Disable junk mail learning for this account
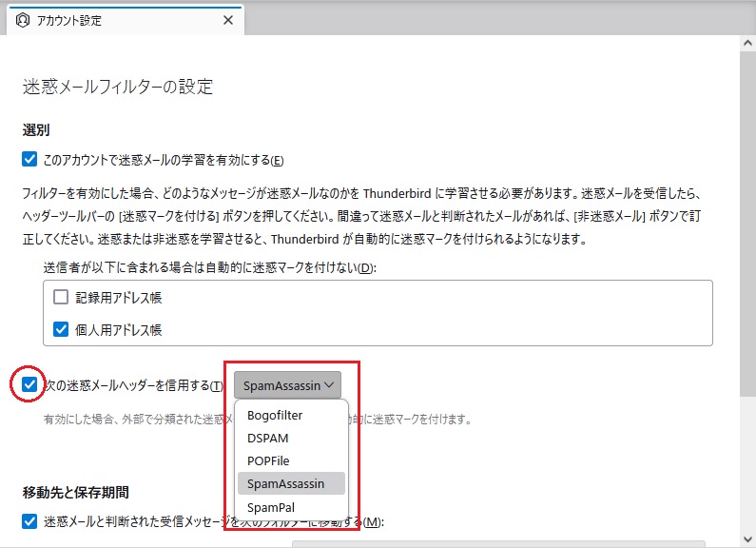 click(x=30, y=159)
